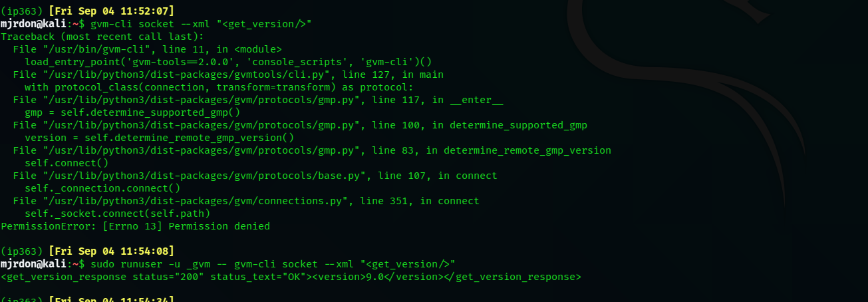Click the get_version_response XML output line
868x302 pixels.
291,277
